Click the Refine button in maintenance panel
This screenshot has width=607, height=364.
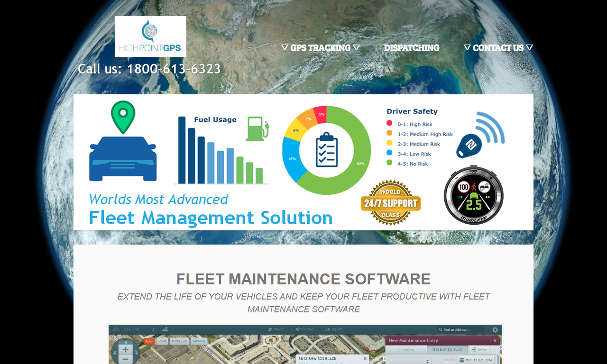(x=479, y=349)
